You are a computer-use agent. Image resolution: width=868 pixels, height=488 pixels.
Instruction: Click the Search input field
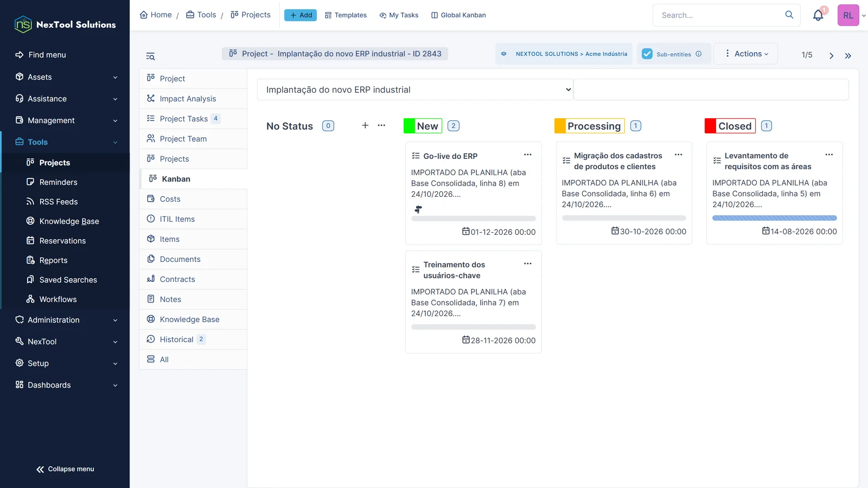720,15
